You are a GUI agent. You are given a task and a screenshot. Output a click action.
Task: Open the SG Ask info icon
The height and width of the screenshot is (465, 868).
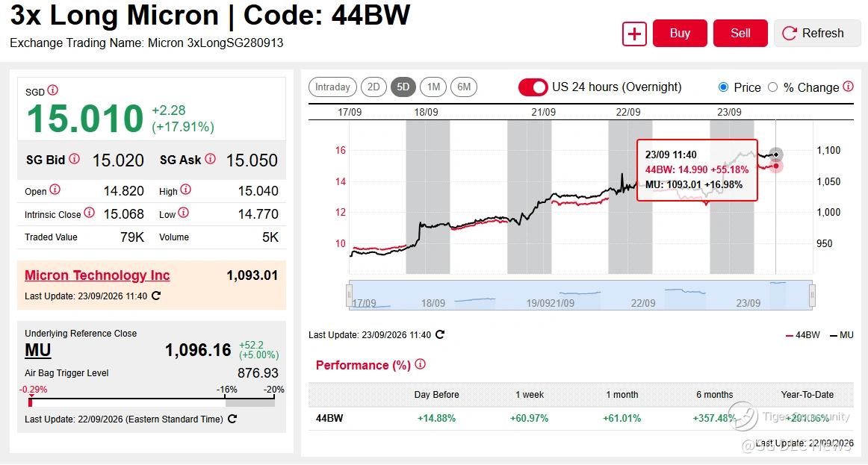coord(211,159)
